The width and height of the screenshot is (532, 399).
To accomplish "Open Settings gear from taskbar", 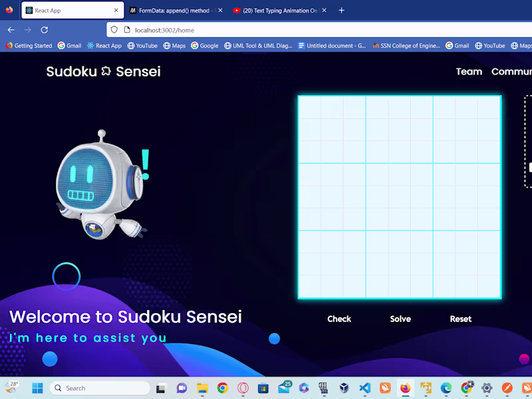I will (x=487, y=388).
